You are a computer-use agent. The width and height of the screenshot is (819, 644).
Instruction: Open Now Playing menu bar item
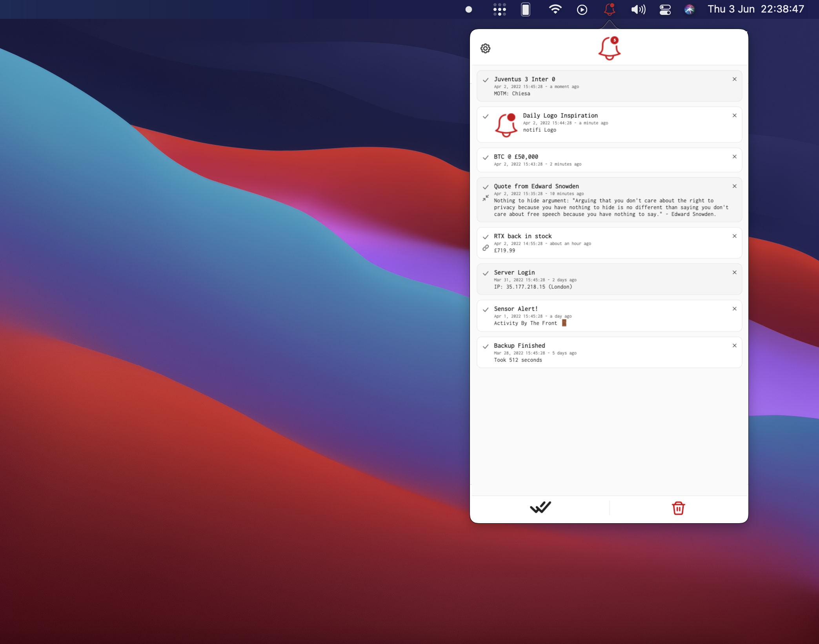582,9
